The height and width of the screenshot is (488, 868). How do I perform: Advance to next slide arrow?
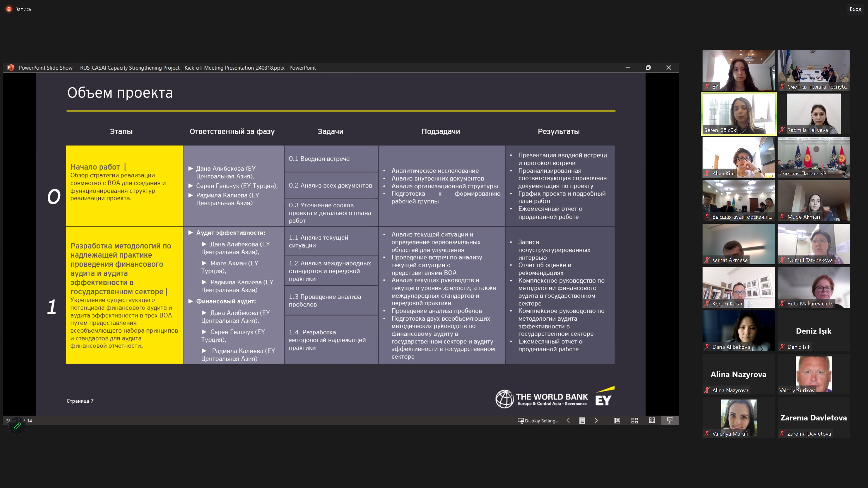pos(596,420)
